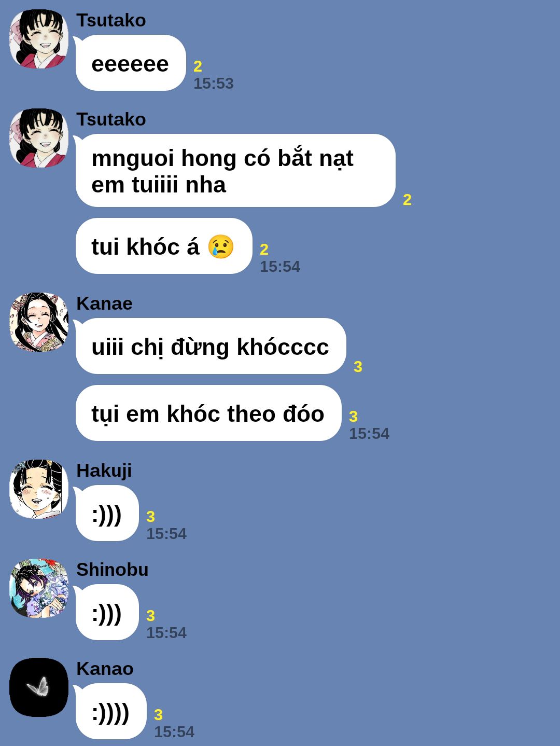Select the 'uiii chị đừng khócccc' bubble
Viewport: 560px width, 746px height.
click(211, 346)
